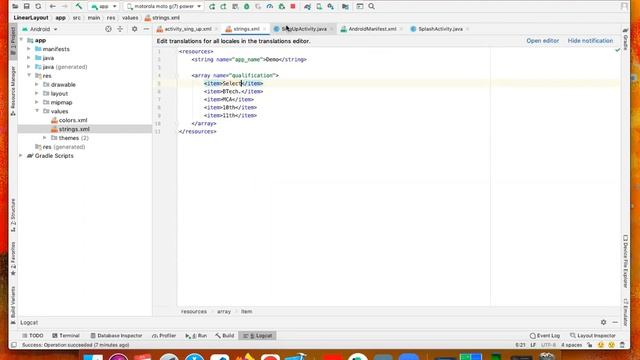Click the 4 spaces indent status
This screenshot has height=360, width=640.
pos(571,345)
